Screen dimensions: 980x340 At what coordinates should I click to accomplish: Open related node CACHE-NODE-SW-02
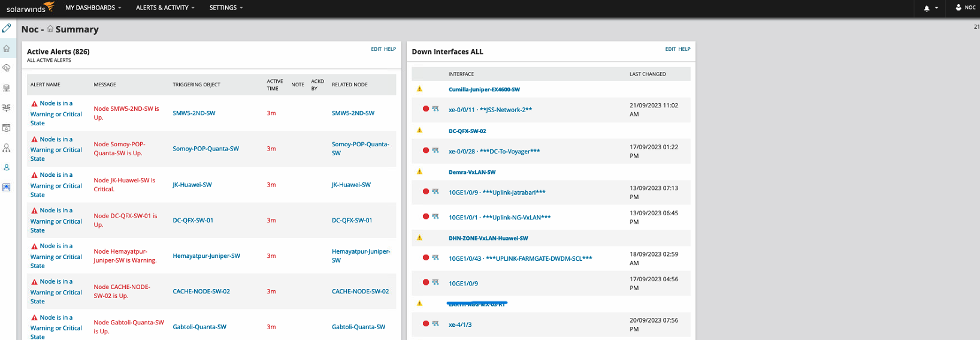[360, 291]
